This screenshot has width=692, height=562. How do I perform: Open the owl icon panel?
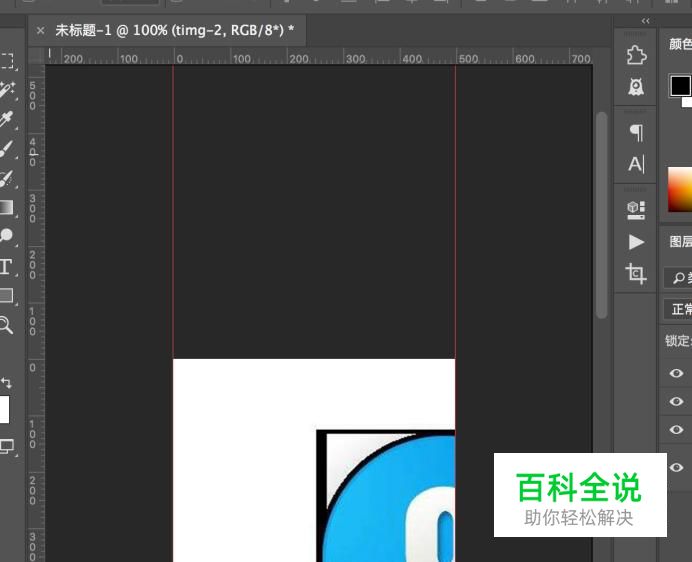[x=636, y=87]
